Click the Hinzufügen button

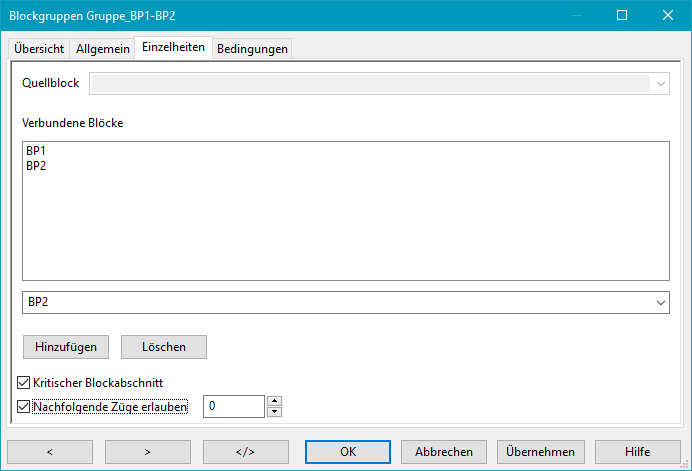66,346
